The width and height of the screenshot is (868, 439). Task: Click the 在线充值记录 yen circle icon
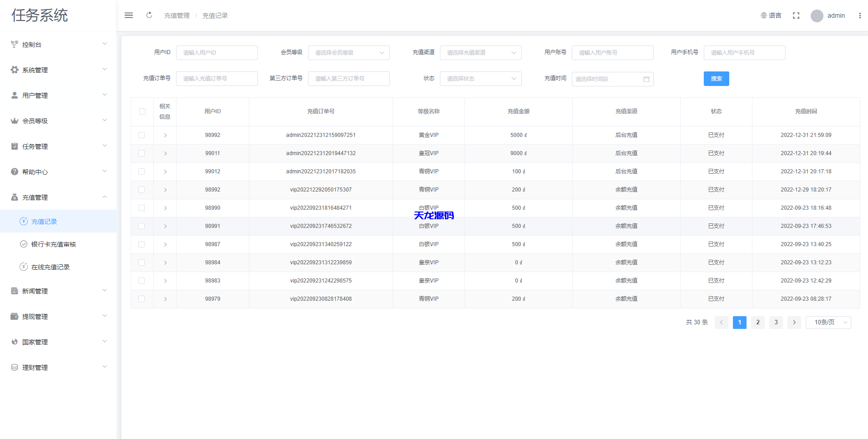tap(24, 267)
